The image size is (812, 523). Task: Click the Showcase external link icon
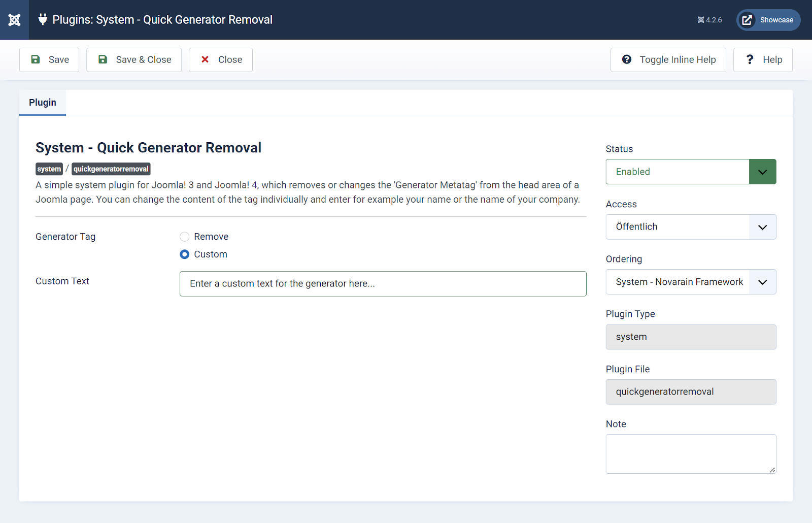point(747,20)
